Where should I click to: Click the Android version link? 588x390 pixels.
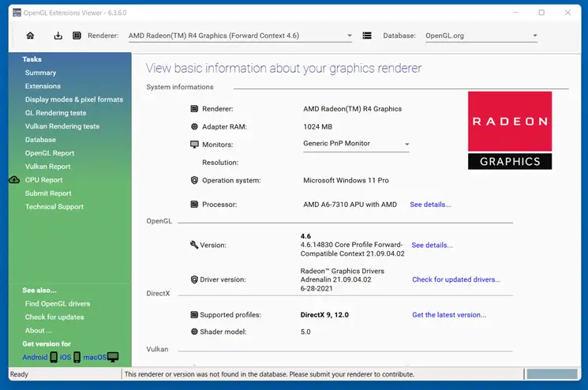(x=35, y=357)
